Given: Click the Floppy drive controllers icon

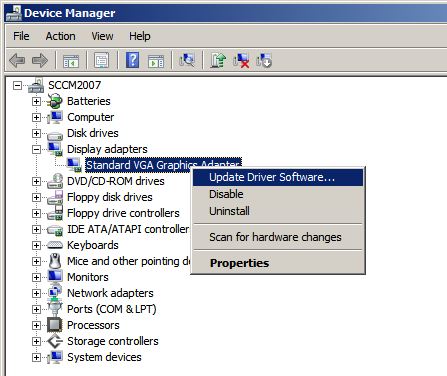Looking at the screenshot, I should pos(55,213).
